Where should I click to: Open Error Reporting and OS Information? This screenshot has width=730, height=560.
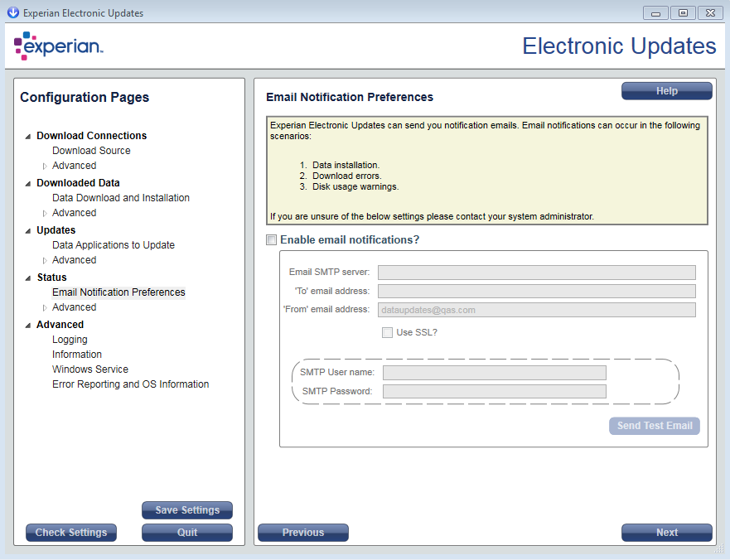pyautogui.click(x=130, y=384)
